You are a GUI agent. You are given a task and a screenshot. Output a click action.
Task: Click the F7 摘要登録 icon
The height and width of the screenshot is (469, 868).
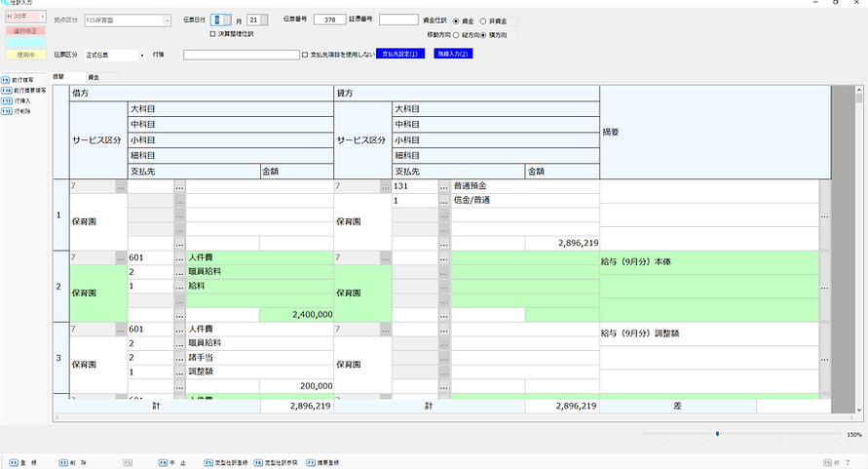coord(311,462)
